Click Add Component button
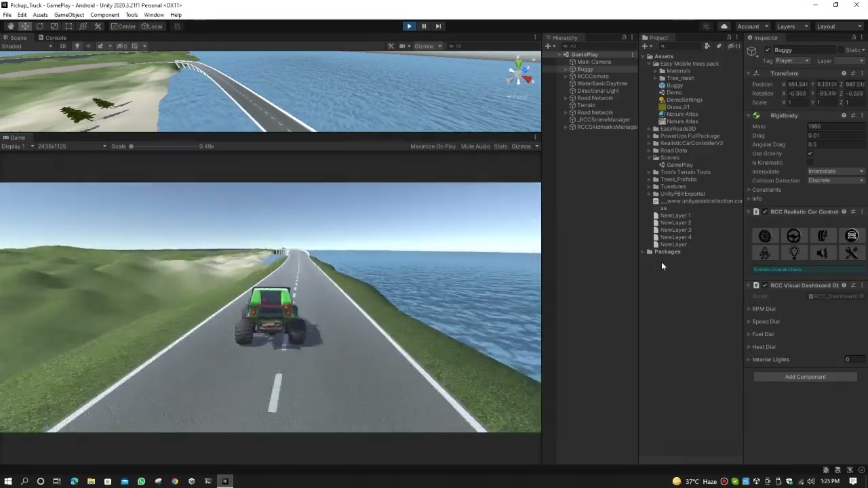The image size is (868, 488). pyautogui.click(x=806, y=377)
